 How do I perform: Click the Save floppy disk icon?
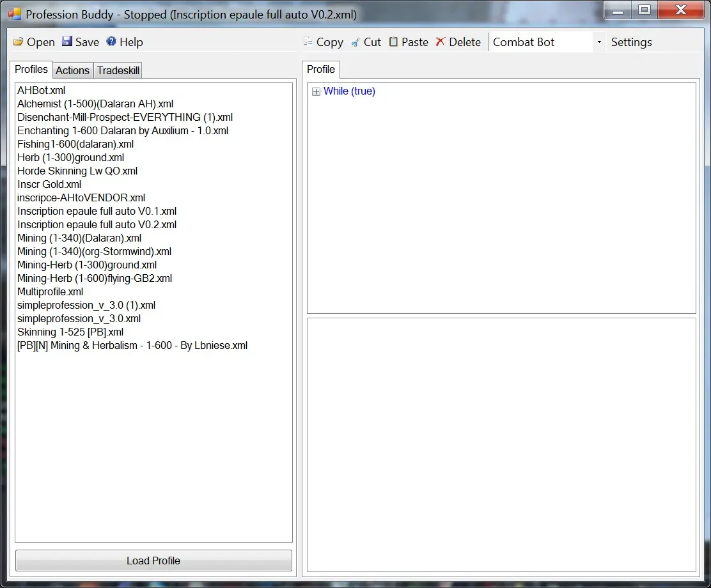coord(67,42)
